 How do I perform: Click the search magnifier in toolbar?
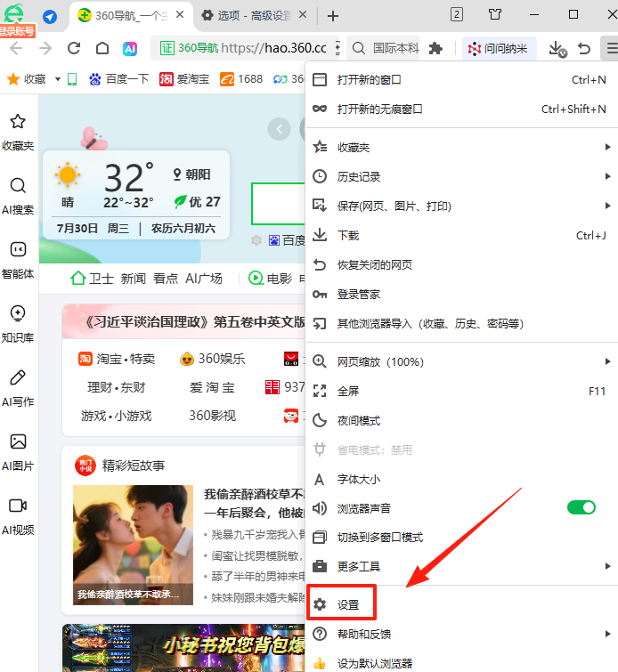(359, 48)
